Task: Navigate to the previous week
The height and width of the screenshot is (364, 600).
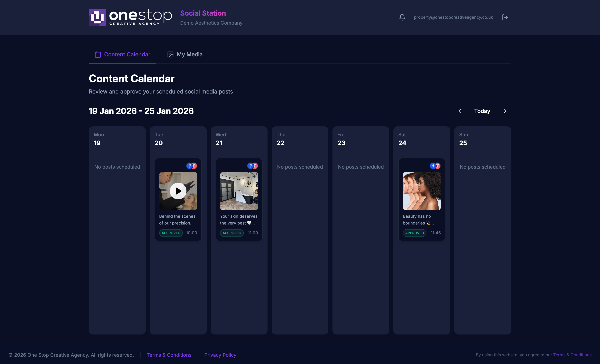Action: pos(460,111)
